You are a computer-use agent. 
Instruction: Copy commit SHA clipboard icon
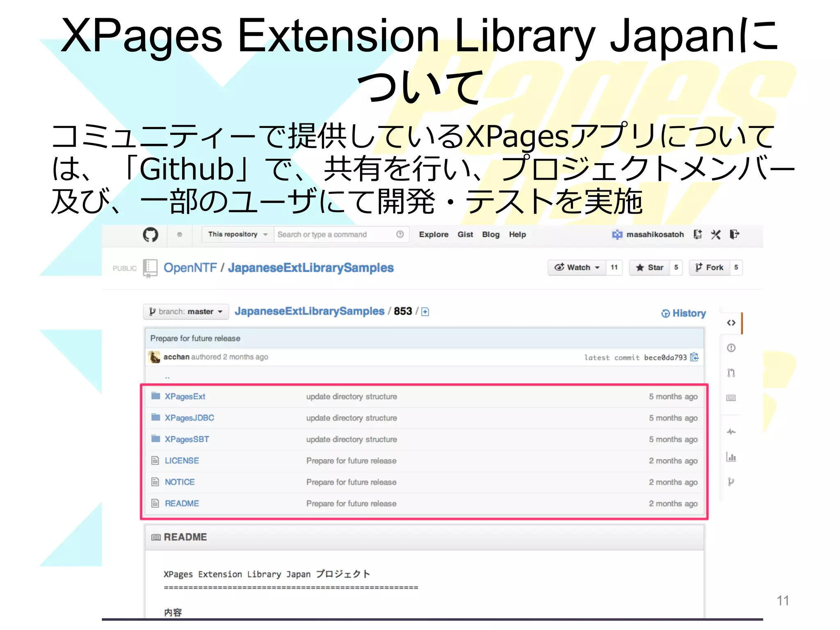pyautogui.click(x=694, y=357)
